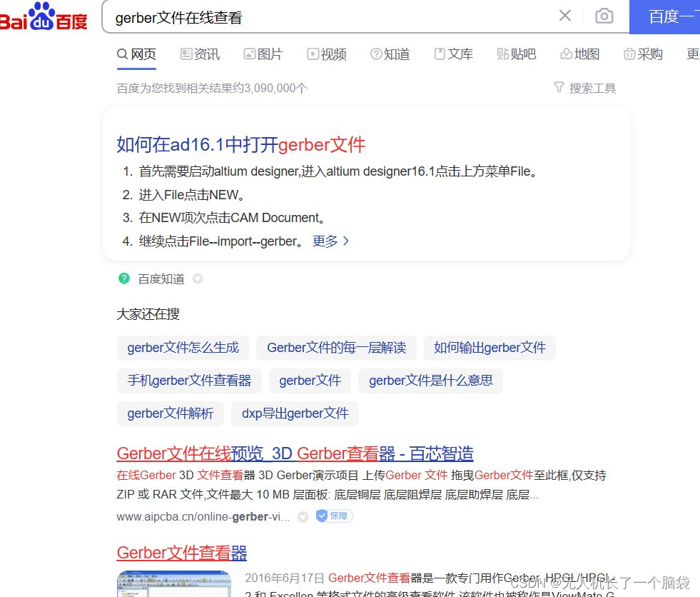The image size is (700, 597).
Task: Open the 地图 tab
Action: (580, 54)
